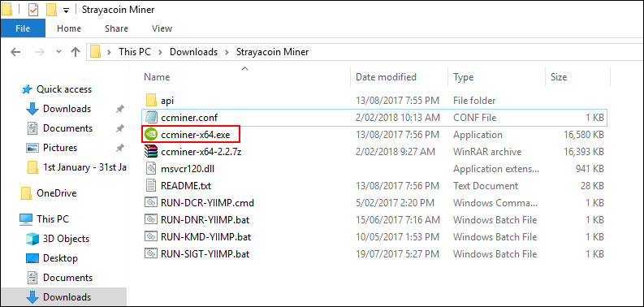This screenshot has height=307, width=644.
Task: Select the RUN-KMD-YIIMP.bat file name
Action: tap(205, 237)
